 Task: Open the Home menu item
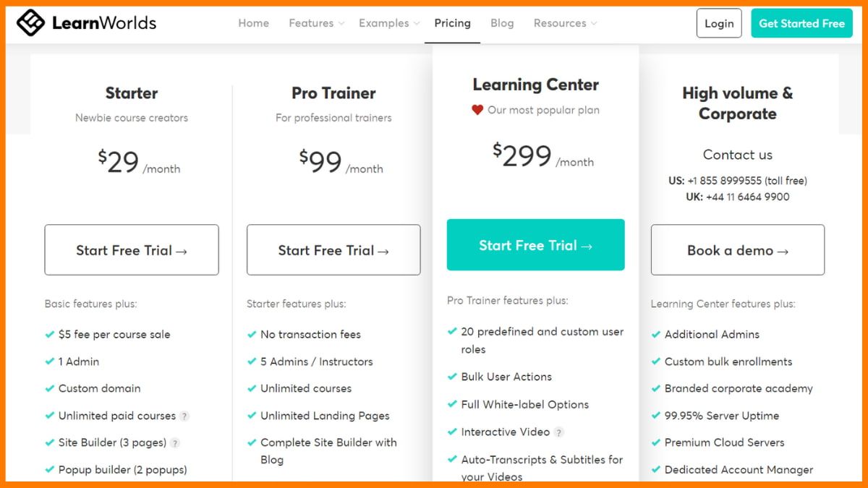[x=253, y=22]
